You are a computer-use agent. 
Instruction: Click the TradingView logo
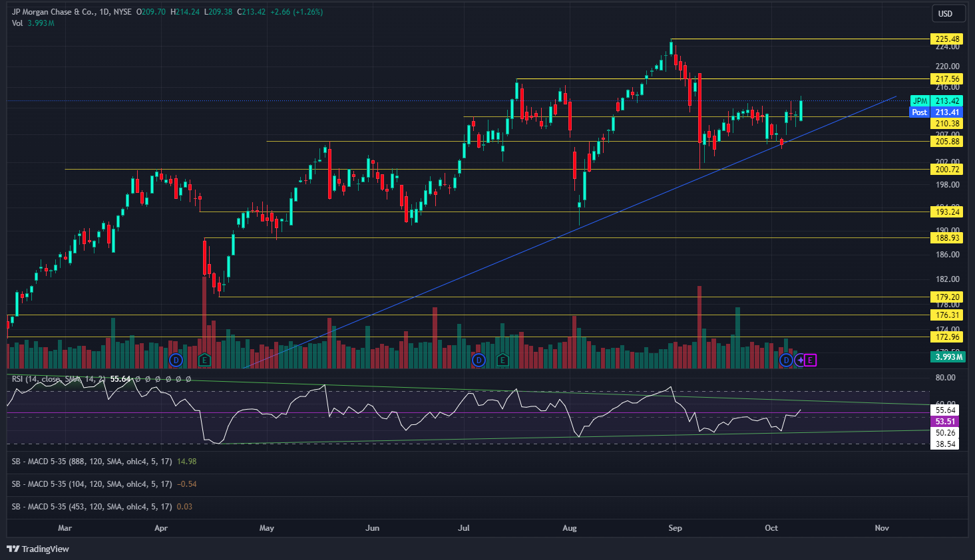pyautogui.click(x=38, y=549)
